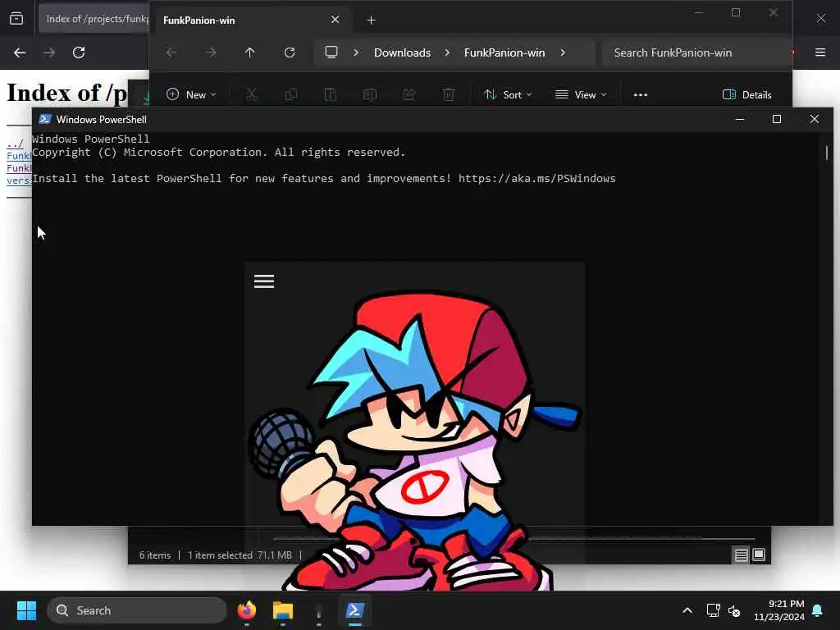Click the taskbar Search box
The height and width of the screenshot is (630, 840).
[x=137, y=610]
